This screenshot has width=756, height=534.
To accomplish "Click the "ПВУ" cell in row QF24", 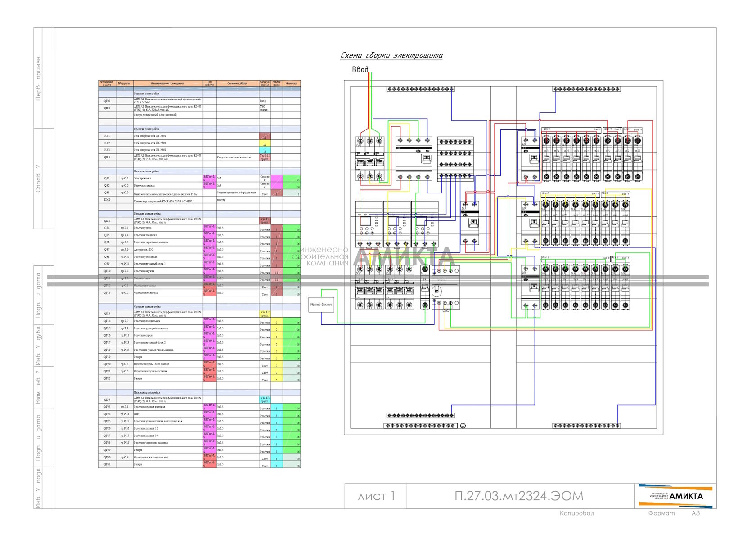I will 168,414.
